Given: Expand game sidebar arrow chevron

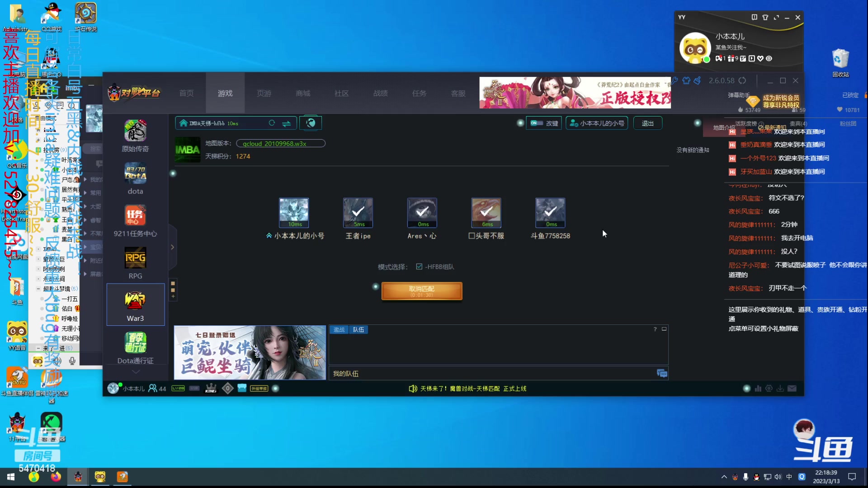Looking at the screenshot, I should coord(172,247).
